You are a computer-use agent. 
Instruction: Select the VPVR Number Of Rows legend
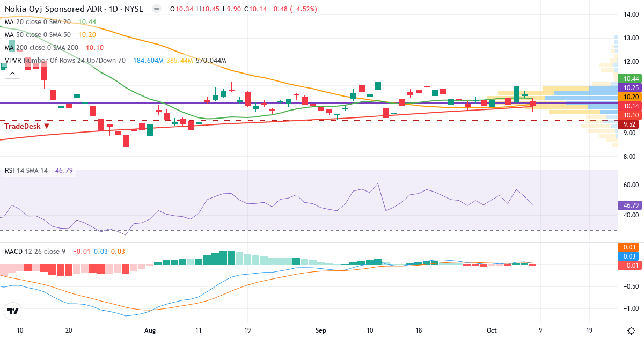pyautogui.click(x=65, y=61)
